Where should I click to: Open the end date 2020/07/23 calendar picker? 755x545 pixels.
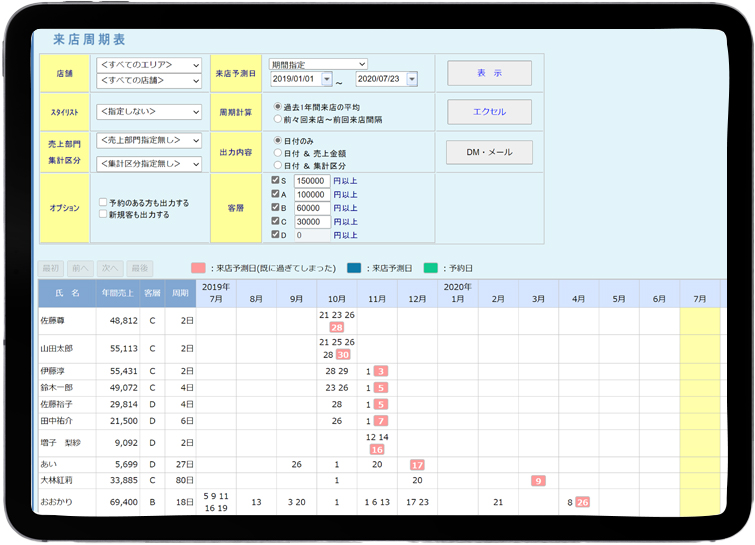(412, 80)
